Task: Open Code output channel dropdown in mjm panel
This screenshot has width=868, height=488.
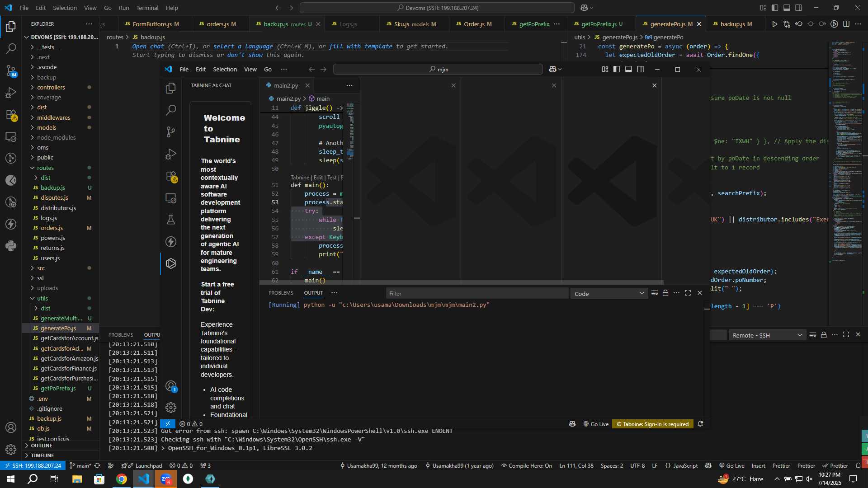Action: click(609, 294)
